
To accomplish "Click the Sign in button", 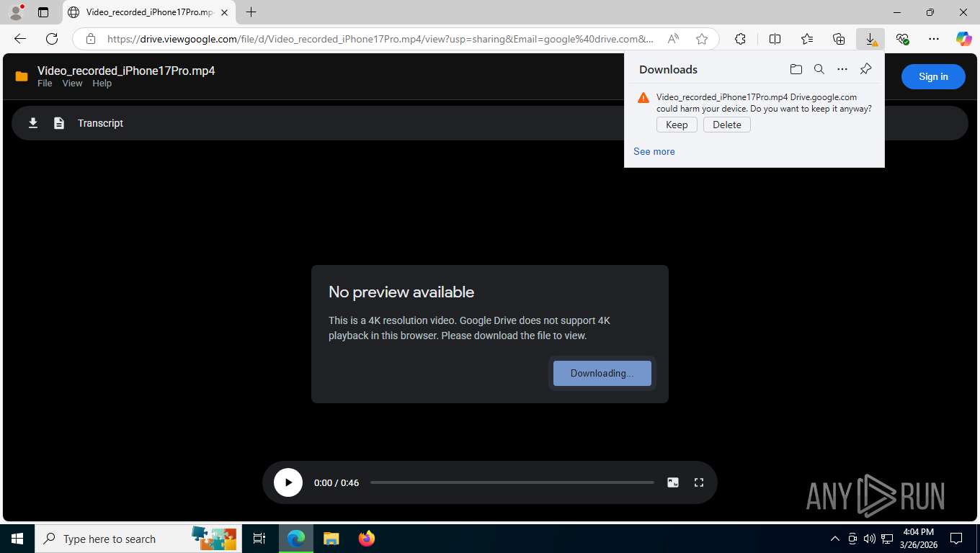I will pos(933,76).
